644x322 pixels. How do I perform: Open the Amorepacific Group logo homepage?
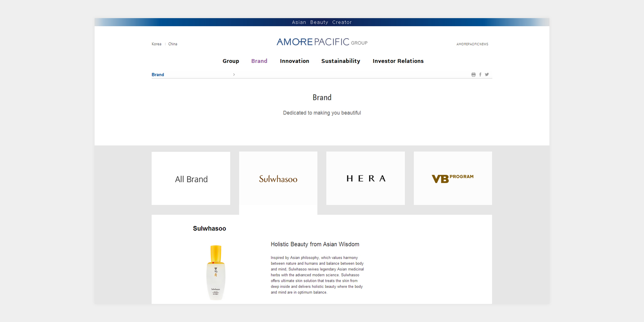(322, 42)
